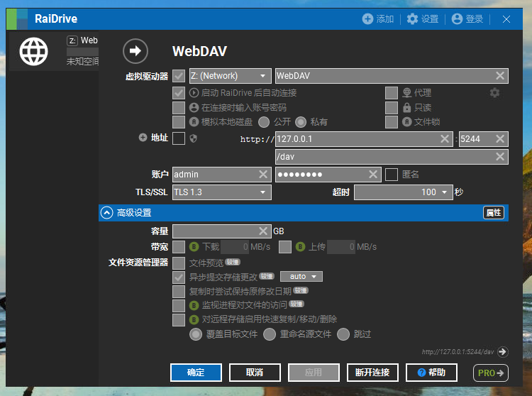Clear the password field
Image resolution: width=532 pixels, height=396 pixels.
point(373,175)
